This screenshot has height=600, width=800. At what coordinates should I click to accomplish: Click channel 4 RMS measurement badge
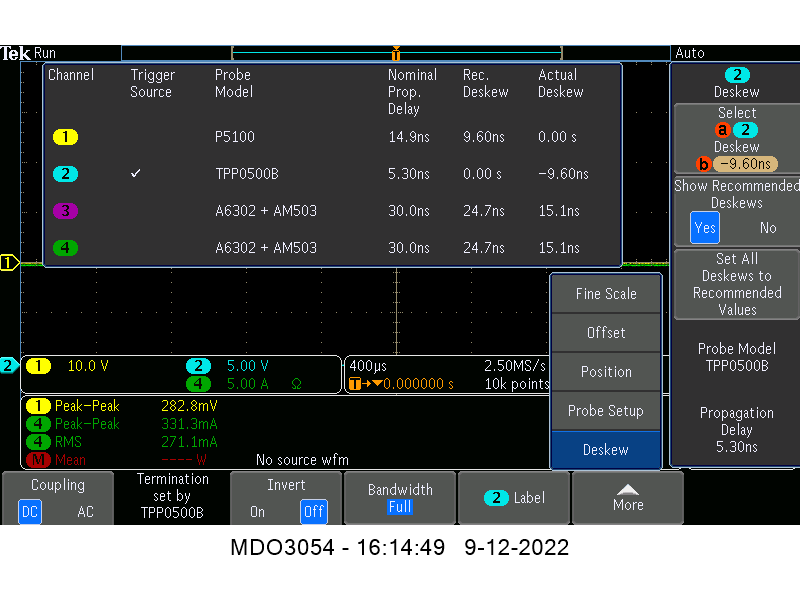coord(38,442)
